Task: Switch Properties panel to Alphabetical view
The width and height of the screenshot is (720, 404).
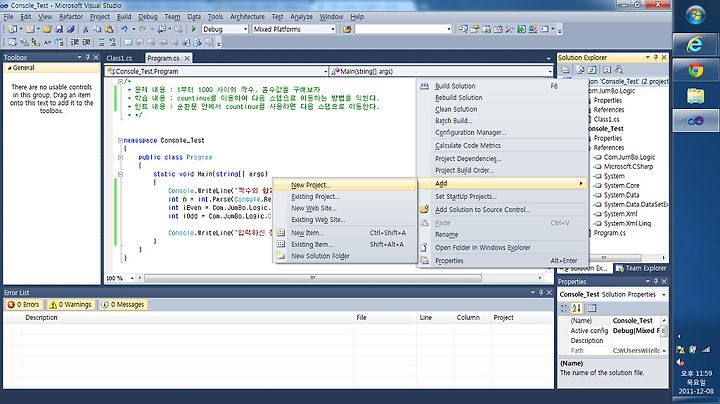Action: tap(577, 308)
